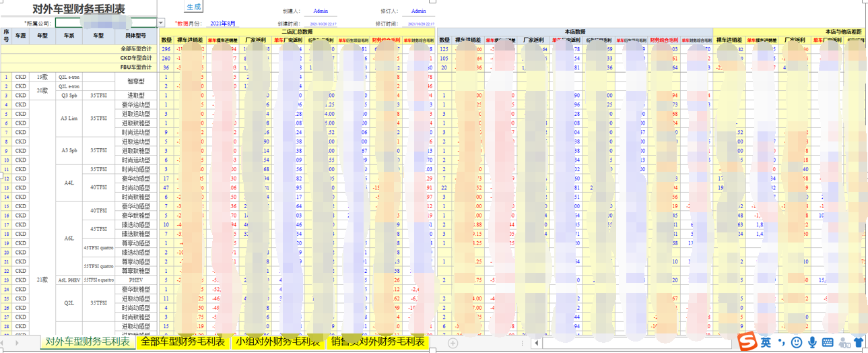Click horizontal scrollbar left arrow
The width and height of the screenshot is (868, 353).
[537, 343]
